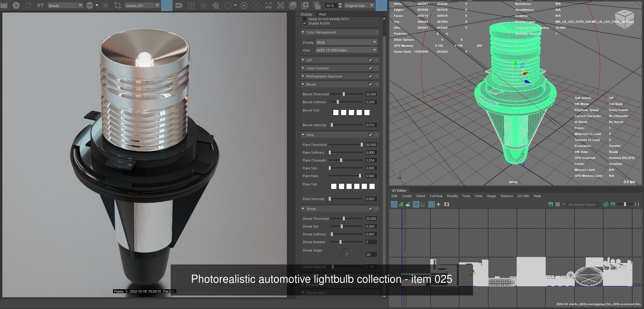Click the Streak Number value field

click(x=371, y=242)
